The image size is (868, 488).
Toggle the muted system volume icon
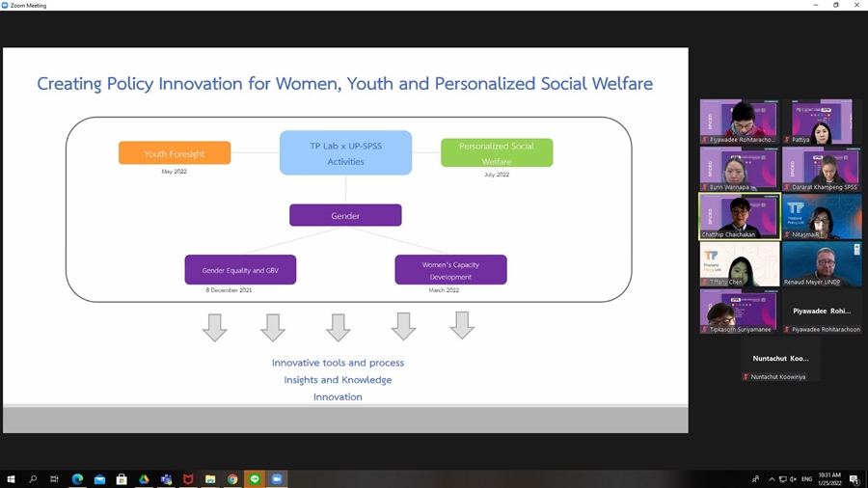click(793, 479)
